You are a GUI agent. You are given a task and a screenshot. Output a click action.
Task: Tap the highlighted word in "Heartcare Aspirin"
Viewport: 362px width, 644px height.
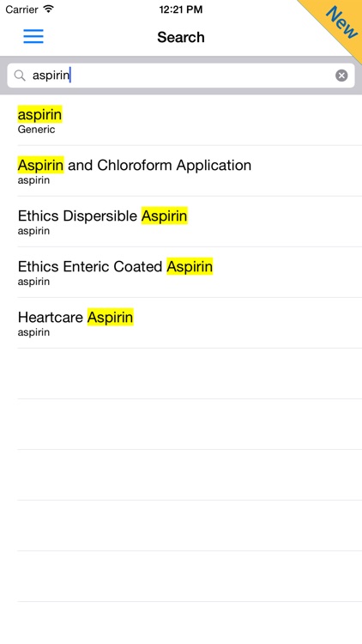pos(111,317)
